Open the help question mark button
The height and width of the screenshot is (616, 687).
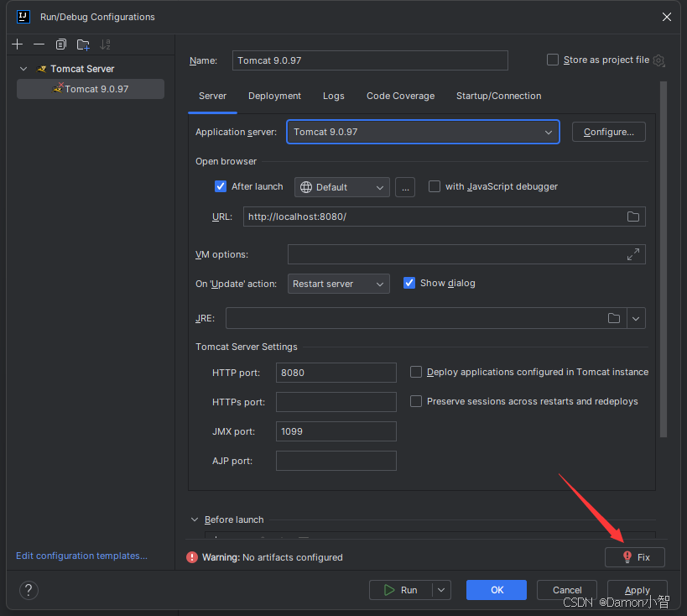point(29,590)
